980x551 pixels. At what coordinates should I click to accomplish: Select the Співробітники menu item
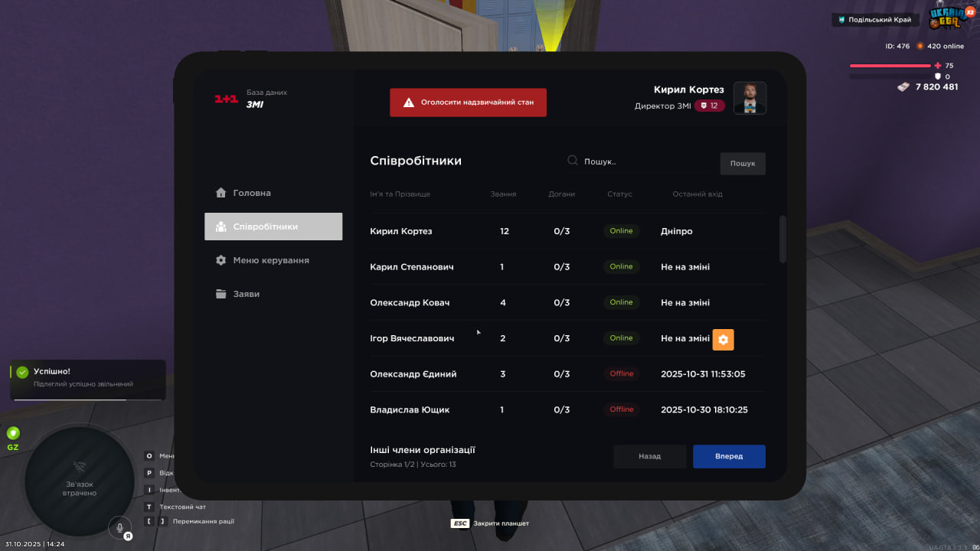tap(273, 227)
